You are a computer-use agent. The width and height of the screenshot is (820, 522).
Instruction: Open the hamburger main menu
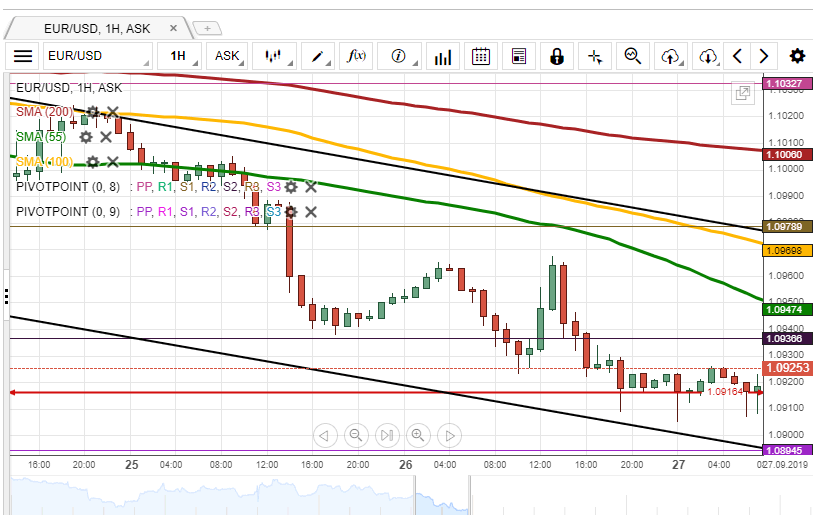point(23,56)
